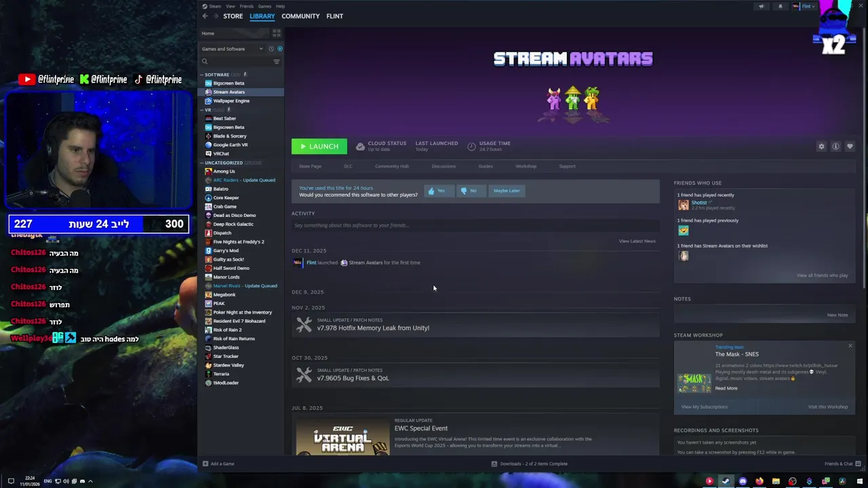Open the Steam menu
Screen dimensions: 868x488
[215, 6]
